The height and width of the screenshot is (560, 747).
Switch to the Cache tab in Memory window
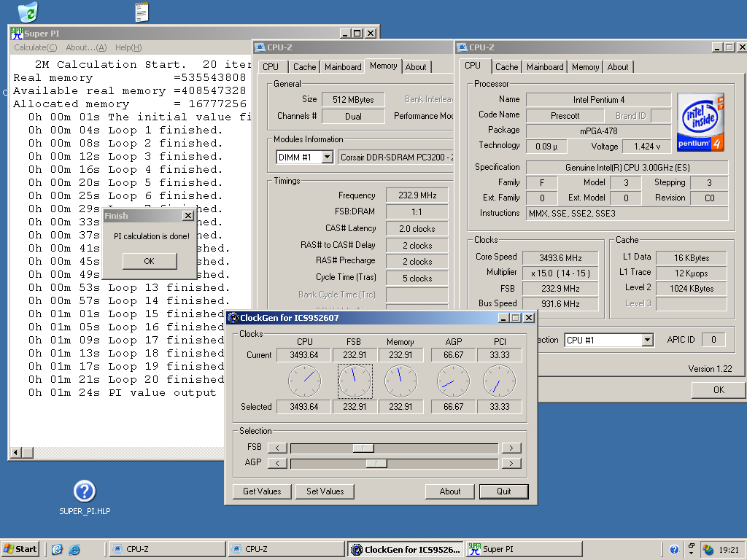pyautogui.click(x=304, y=67)
